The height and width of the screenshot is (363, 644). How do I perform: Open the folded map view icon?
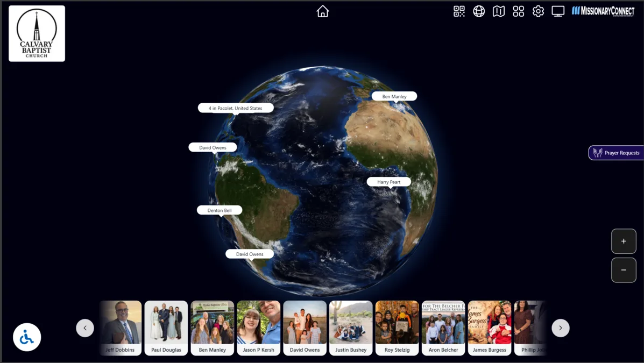point(498,11)
